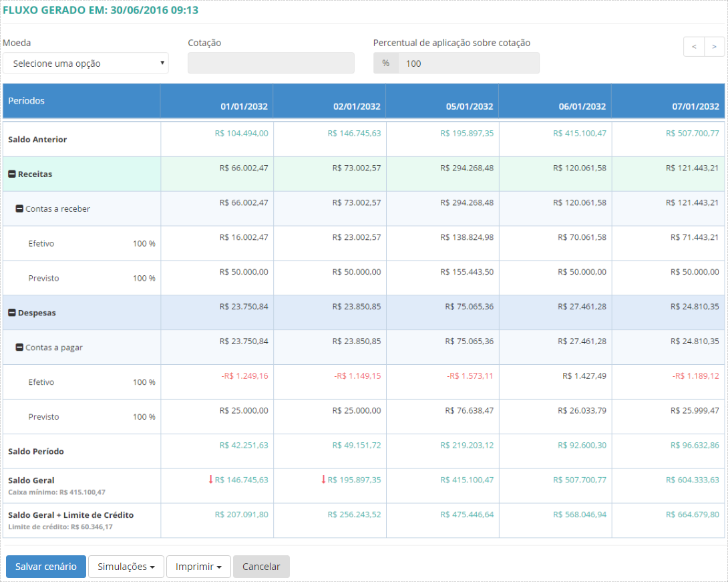
Task: Click the percentual de aplicação field
Action: [468, 63]
